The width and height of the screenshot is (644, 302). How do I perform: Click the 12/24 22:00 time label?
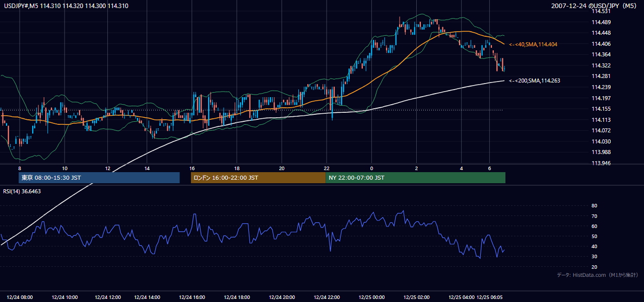pyautogui.click(x=327, y=297)
